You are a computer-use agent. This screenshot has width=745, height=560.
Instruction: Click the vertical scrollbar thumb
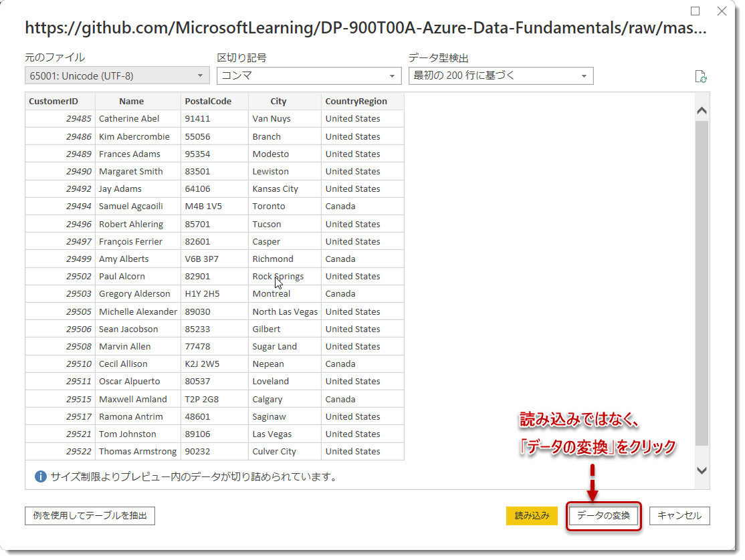tap(702, 283)
